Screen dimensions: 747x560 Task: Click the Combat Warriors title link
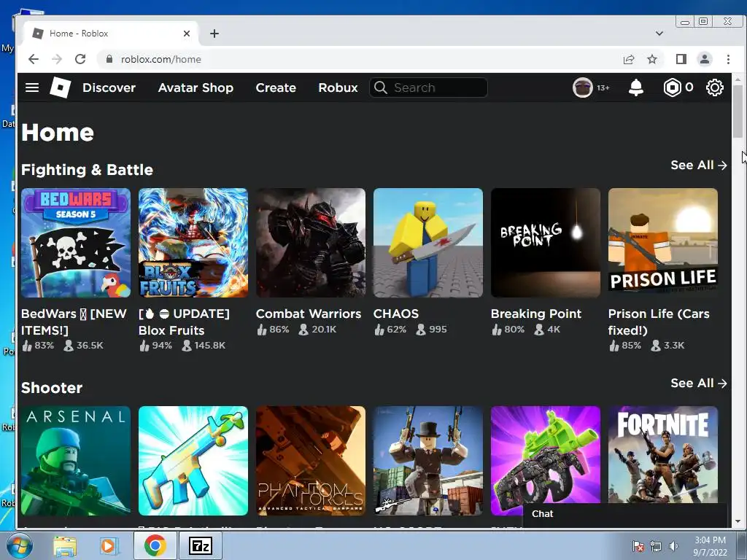coord(309,314)
